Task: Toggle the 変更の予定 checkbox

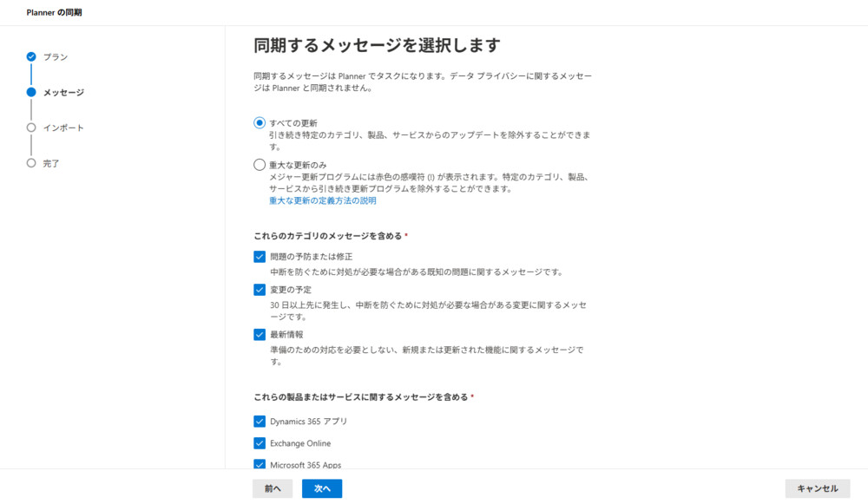Action: (x=260, y=290)
